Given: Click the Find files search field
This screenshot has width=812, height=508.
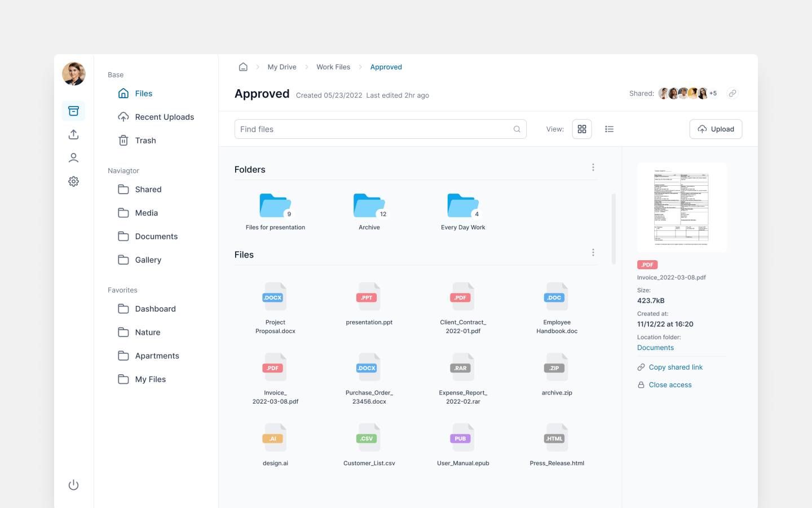Looking at the screenshot, I should (x=381, y=129).
